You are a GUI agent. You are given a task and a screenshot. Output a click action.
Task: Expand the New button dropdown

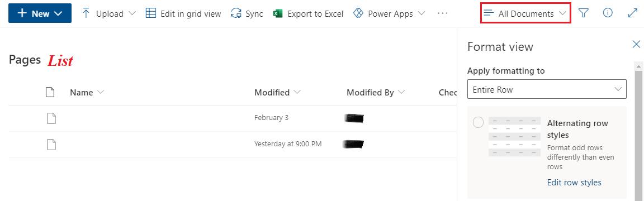pos(40,13)
